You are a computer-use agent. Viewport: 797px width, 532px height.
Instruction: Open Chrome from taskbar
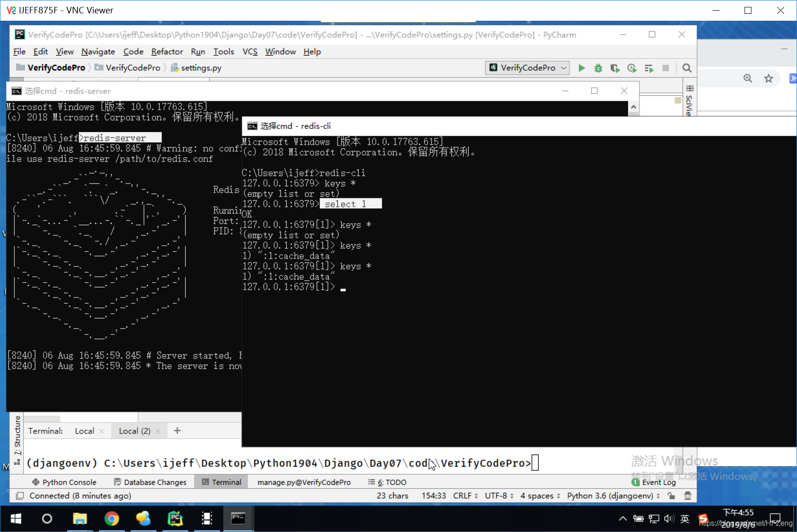point(111,519)
